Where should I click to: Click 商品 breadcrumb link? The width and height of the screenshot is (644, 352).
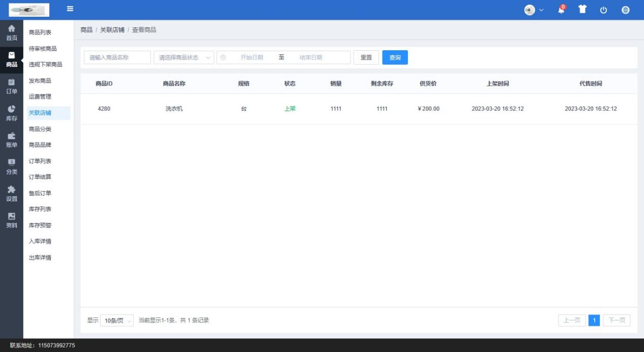86,30
